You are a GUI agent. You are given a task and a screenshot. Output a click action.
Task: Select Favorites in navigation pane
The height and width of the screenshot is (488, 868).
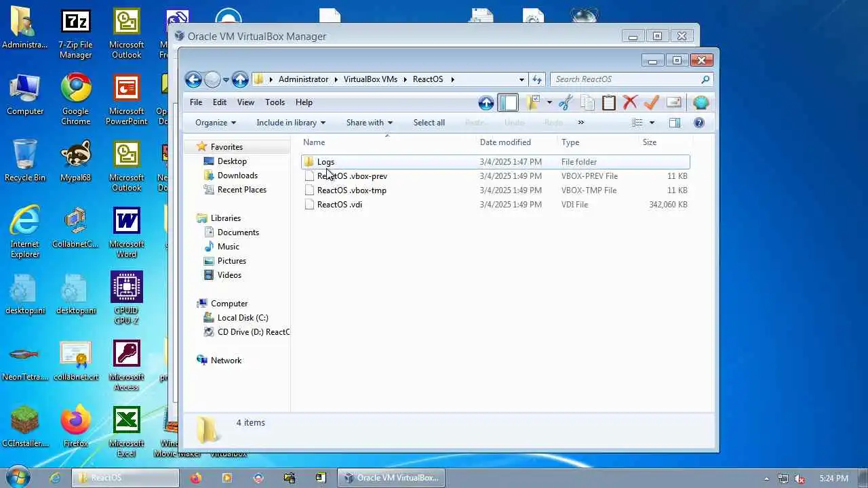pos(226,147)
